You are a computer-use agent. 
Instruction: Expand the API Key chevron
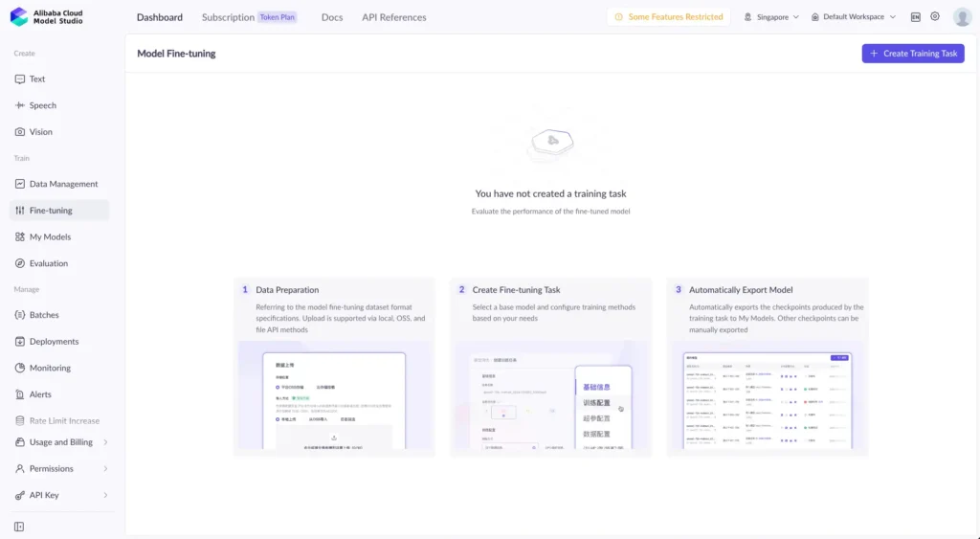tap(105, 495)
